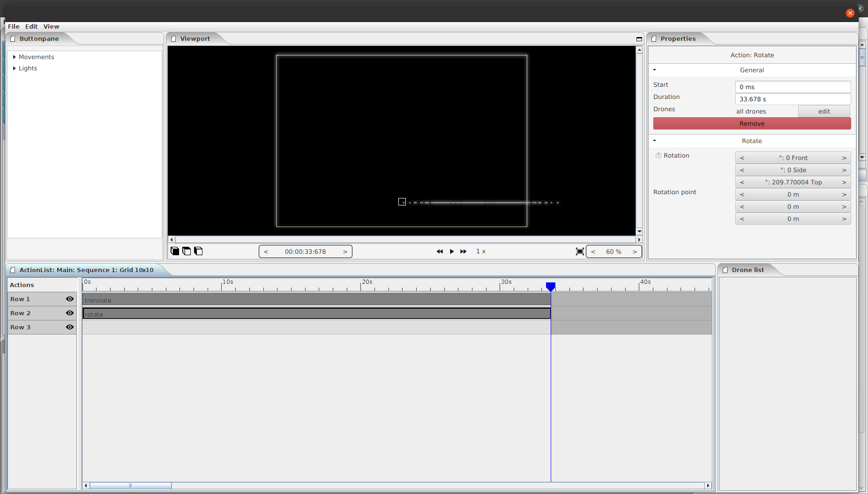Click the rewind playback button

tap(440, 251)
